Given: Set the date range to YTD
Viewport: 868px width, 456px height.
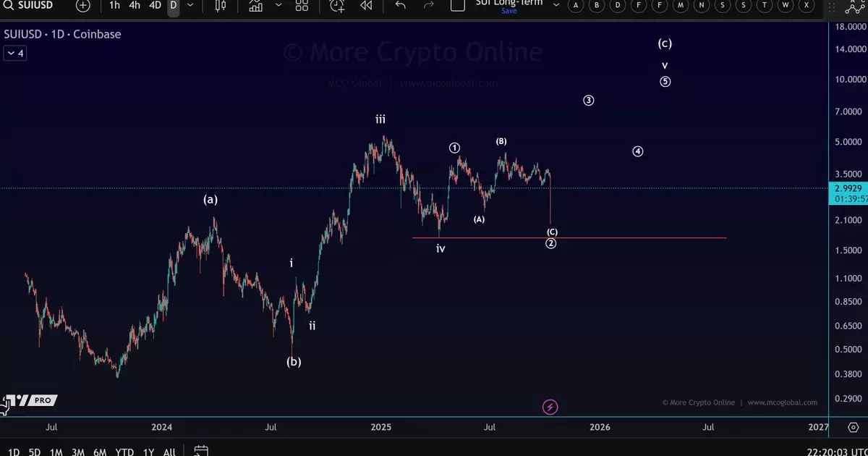Looking at the screenshot, I should (124, 452).
